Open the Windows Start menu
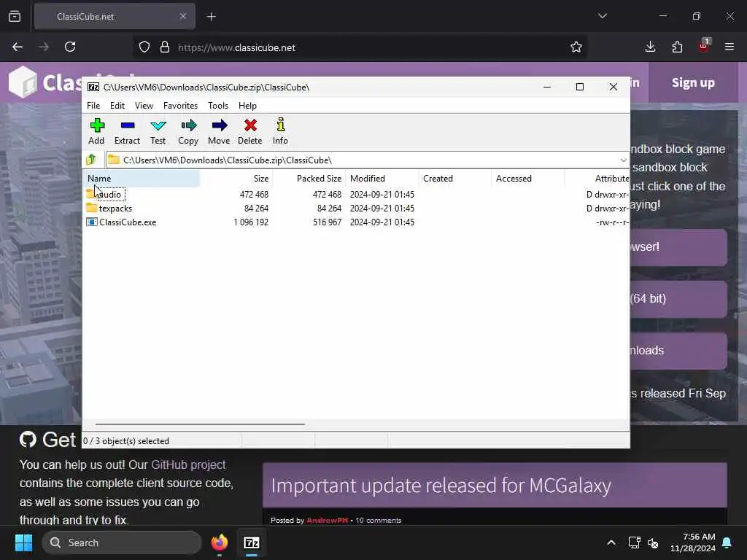Screen dimensions: 747x560 23,542
